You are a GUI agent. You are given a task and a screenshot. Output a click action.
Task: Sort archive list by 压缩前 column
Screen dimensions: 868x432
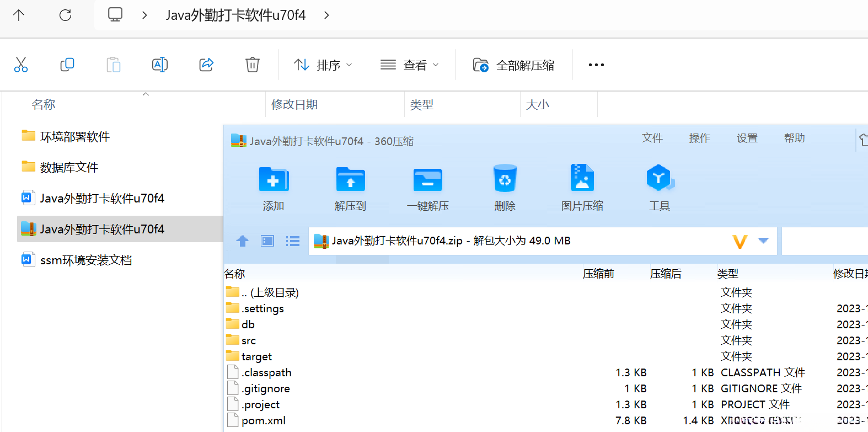click(x=598, y=274)
